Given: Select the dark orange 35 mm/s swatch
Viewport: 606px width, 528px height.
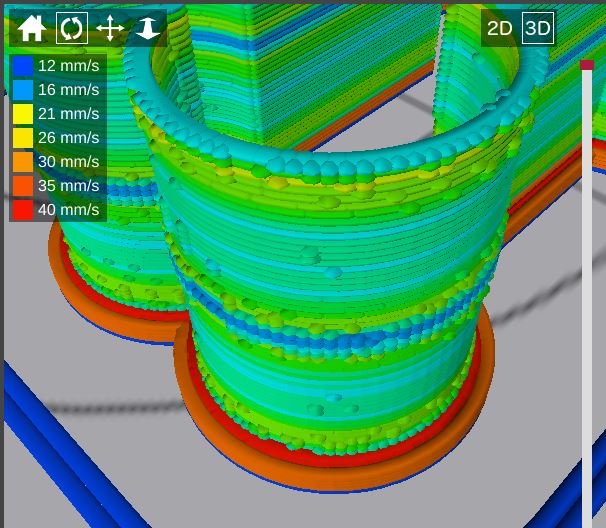Looking at the screenshot, I should coord(22,186).
